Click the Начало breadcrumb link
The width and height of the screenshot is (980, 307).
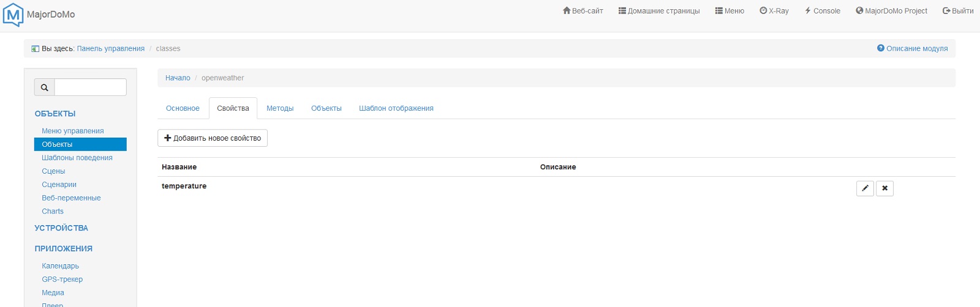pos(178,78)
